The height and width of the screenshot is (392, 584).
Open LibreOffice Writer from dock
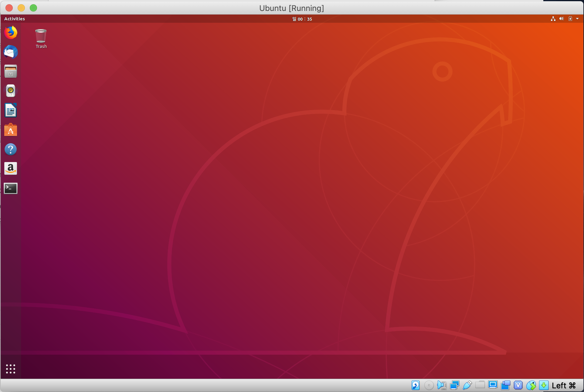(11, 110)
